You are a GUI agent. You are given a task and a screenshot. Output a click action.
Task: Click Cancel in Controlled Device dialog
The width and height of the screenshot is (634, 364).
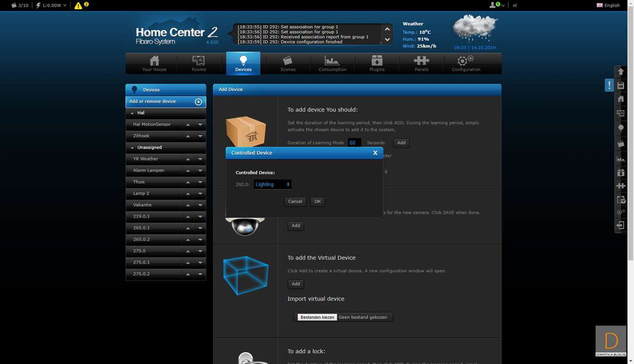coord(295,201)
